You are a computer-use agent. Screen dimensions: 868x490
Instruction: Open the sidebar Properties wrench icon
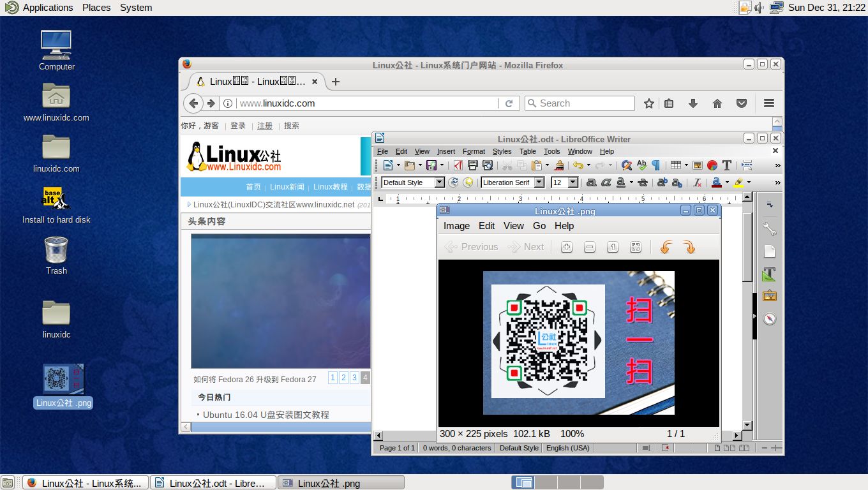[x=769, y=229]
